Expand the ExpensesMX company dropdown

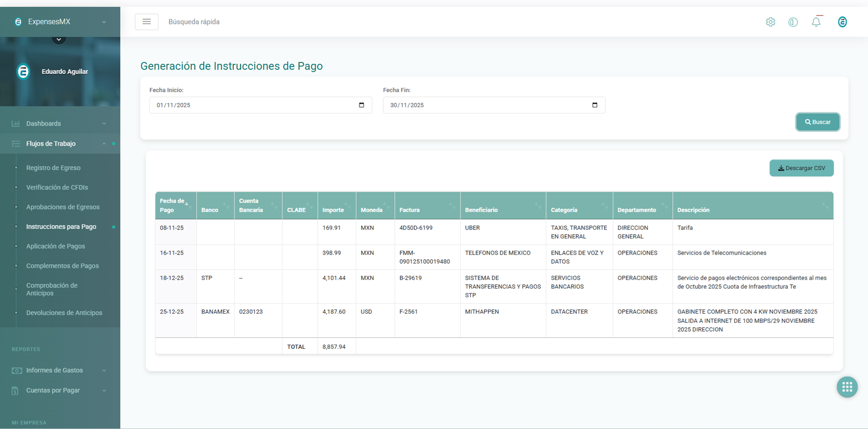104,22
